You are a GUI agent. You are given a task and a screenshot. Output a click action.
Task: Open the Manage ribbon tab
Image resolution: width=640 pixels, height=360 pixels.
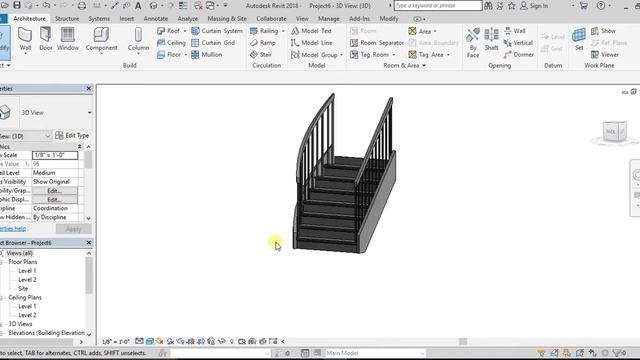pos(329,18)
